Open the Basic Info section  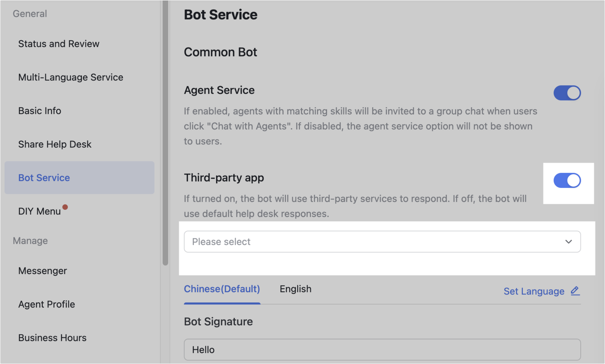pyautogui.click(x=39, y=111)
